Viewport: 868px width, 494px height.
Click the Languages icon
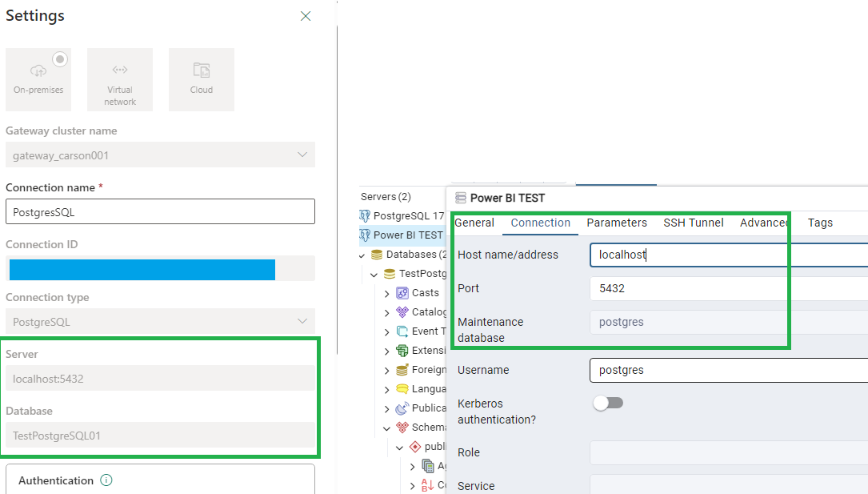point(402,389)
